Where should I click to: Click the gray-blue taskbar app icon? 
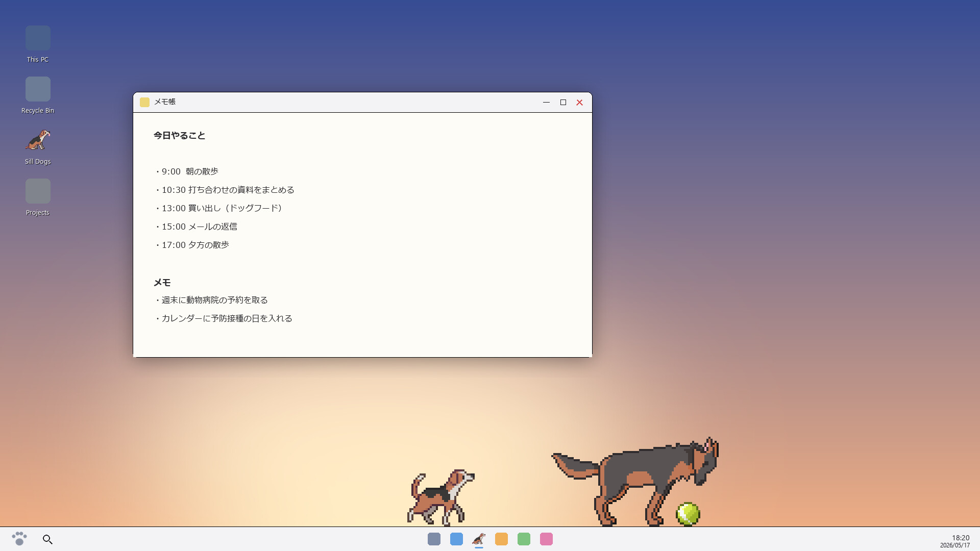[x=434, y=539]
